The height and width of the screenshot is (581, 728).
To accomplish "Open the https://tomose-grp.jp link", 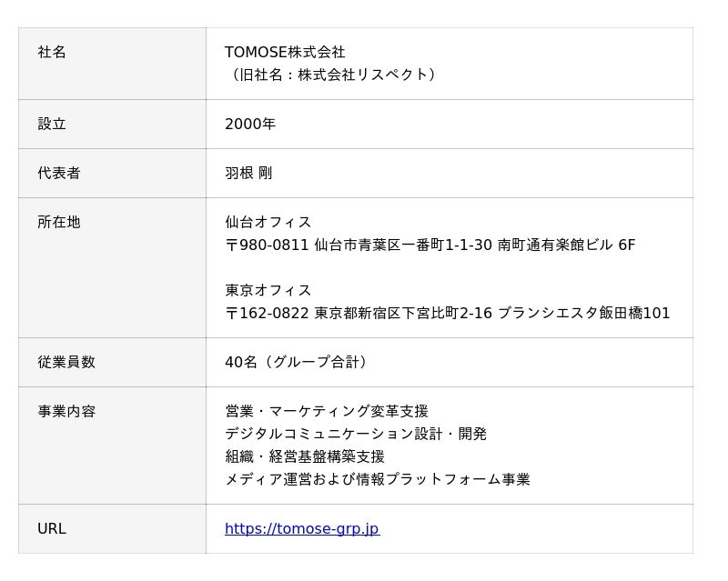I will 302,528.
